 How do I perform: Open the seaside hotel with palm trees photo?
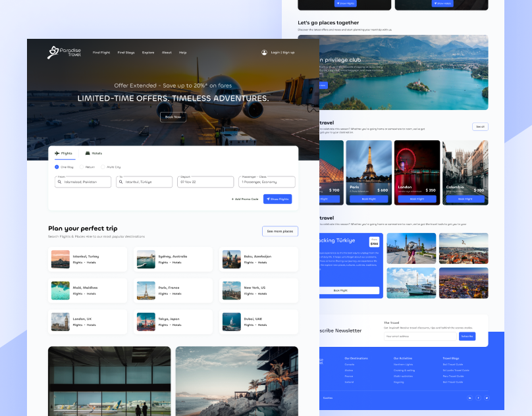pos(237,381)
